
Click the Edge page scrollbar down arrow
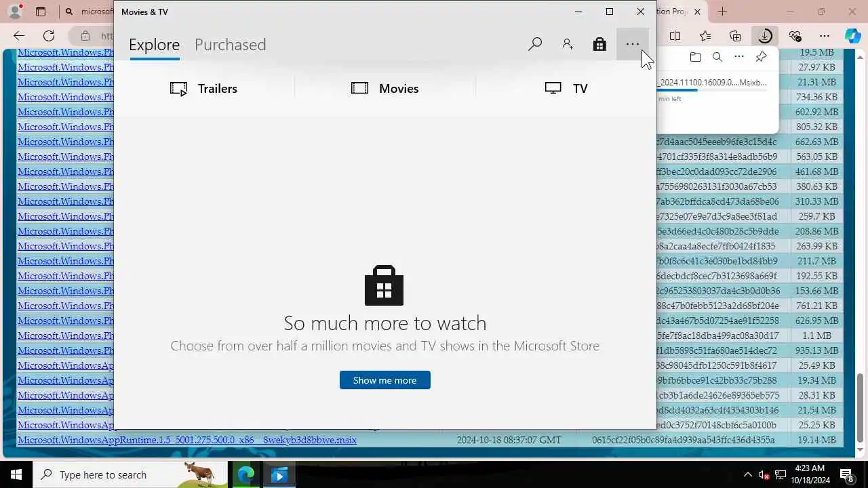click(861, 450)
